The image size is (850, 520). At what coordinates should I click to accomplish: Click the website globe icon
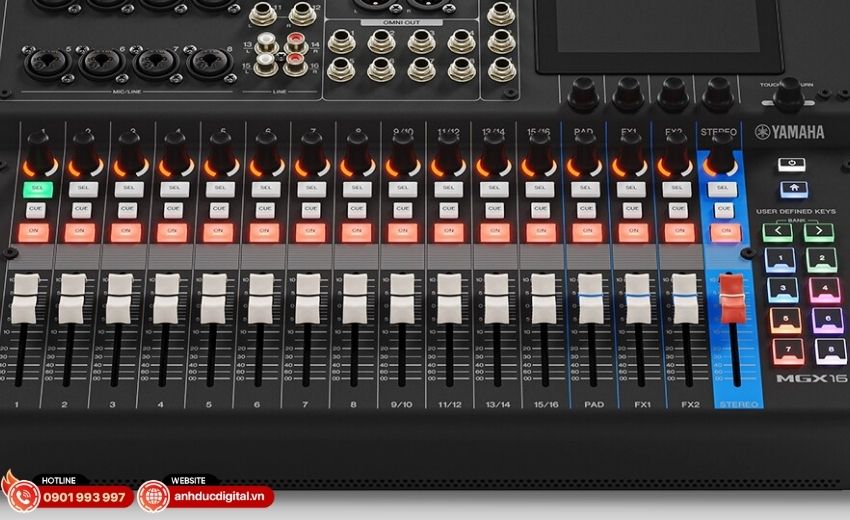[x=153, y=496]
